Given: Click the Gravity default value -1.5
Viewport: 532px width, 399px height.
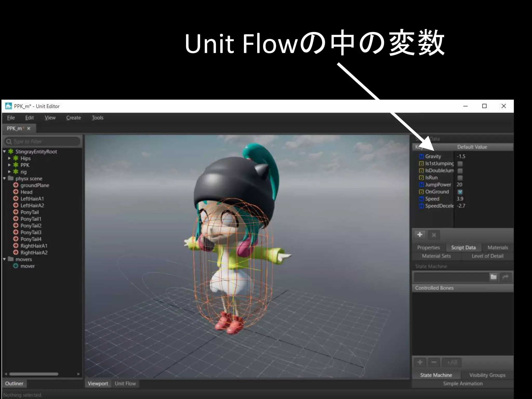Looking at the screenshot, I should click(461, 156).
